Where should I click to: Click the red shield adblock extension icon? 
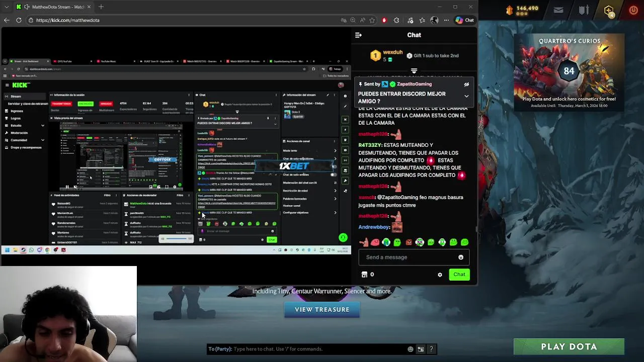pyautogui.click(x=384, y=20)
